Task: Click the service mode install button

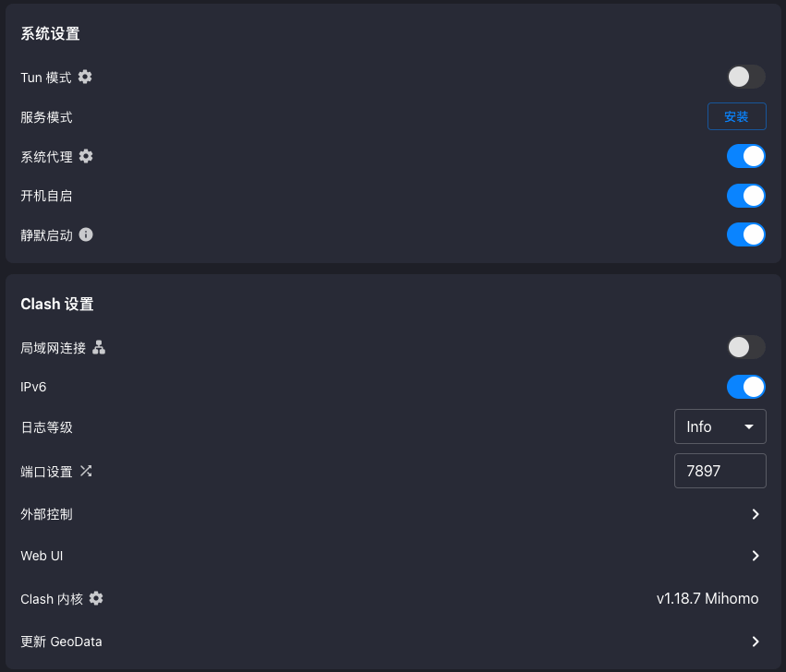Action: coord(736,116)
